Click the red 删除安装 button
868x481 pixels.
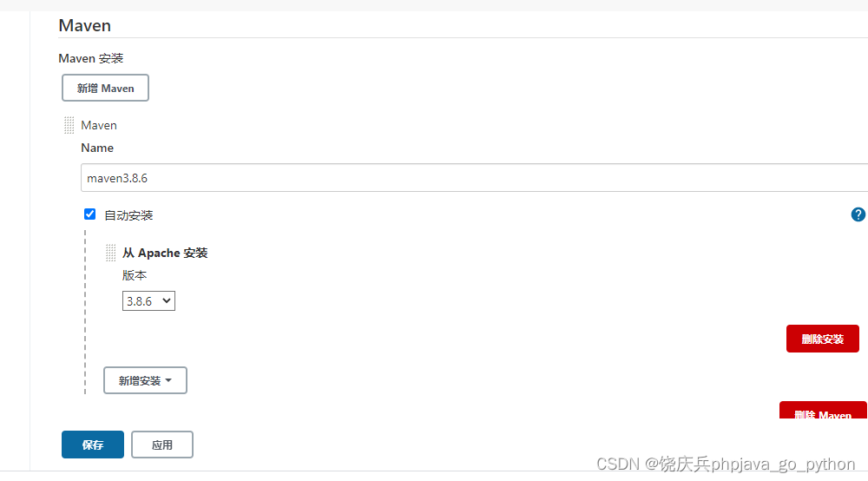pyautogui.click(x=823, y=339)
